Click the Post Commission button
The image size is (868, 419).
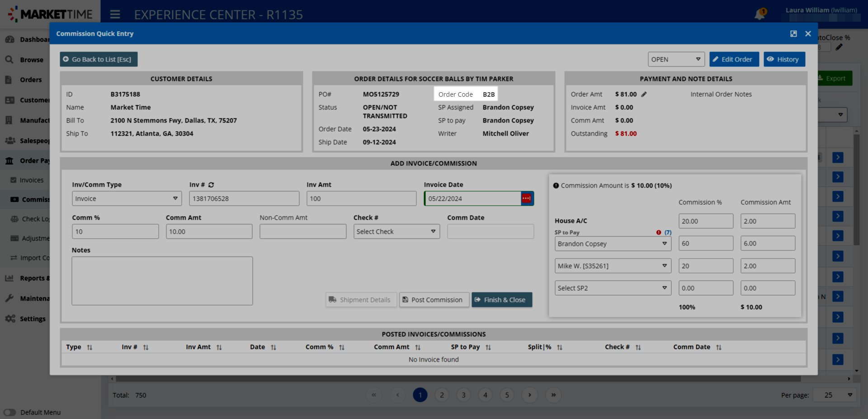pyautogui.click(x=434, y=300)
